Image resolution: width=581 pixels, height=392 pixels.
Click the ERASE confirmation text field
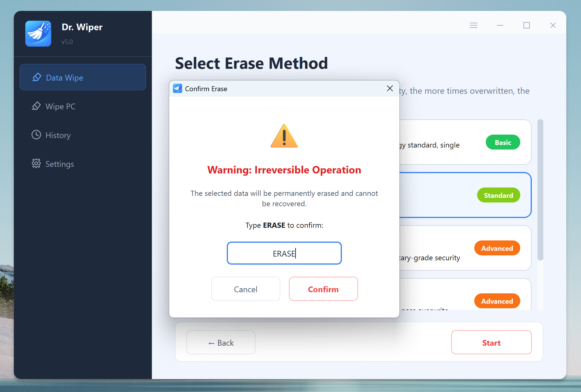[284, 253]
